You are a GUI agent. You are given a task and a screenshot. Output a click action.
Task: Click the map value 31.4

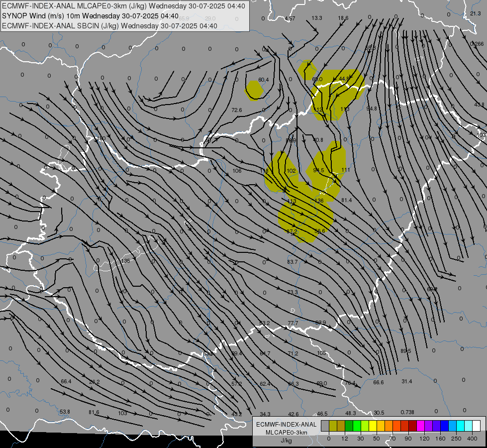click(406, 381)
